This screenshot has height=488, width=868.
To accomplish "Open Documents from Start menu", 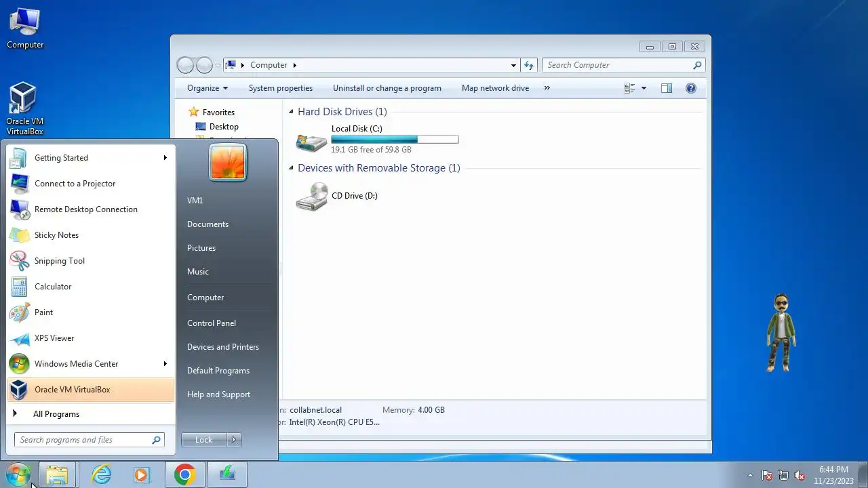I will click(x=208, y=224).
